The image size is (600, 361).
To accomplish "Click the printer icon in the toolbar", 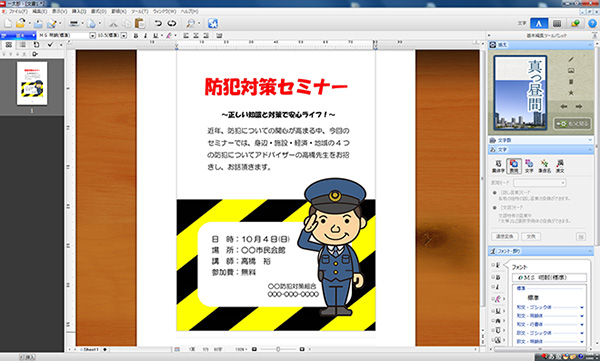I will point(73,23).
